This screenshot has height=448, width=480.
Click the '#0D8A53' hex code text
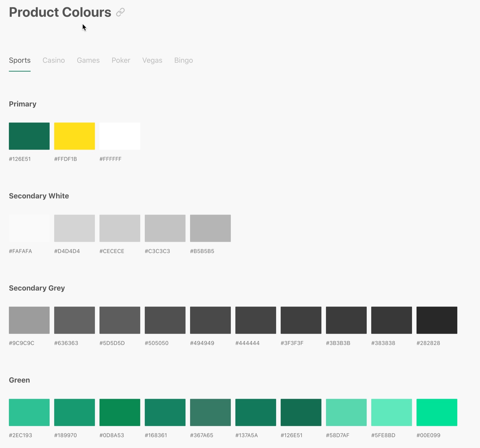tap(112, 435)
